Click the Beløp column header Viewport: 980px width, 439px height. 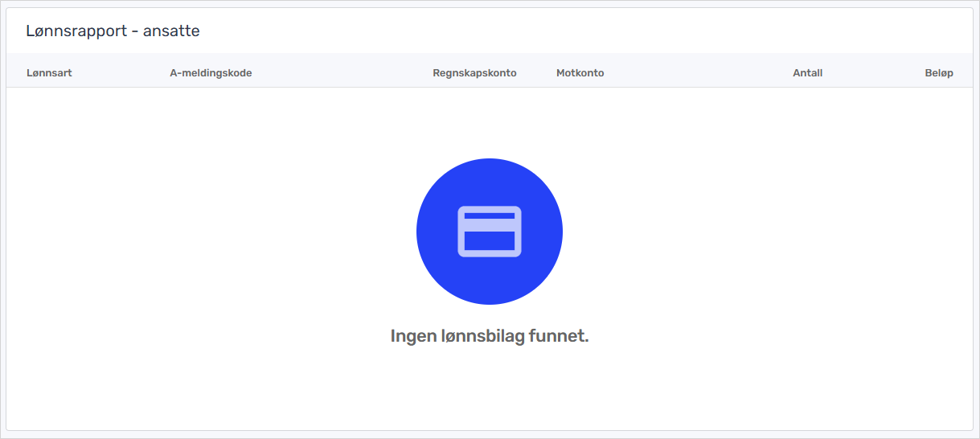[938, 73]
